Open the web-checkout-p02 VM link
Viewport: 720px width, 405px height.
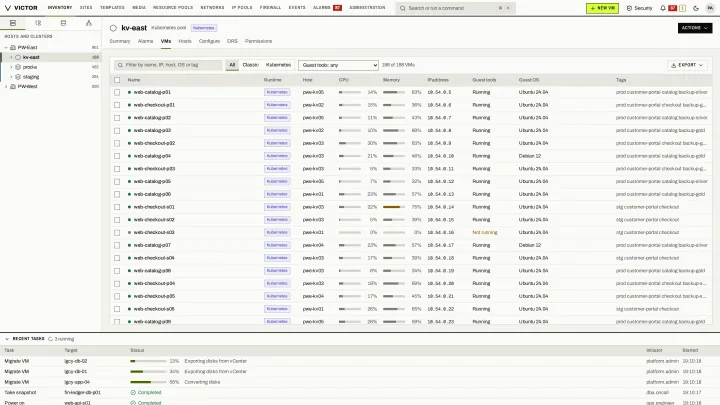(x=154, y=143)
